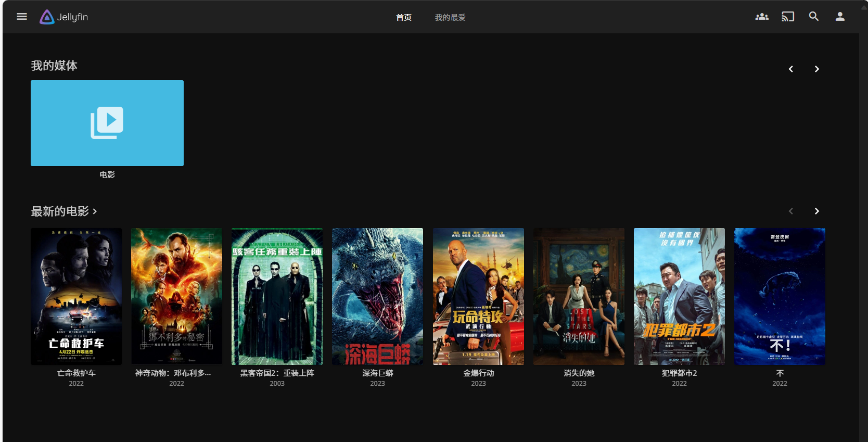Open the 电影 library card
This screenshot has width=868, height=442.
coord(107,123)
